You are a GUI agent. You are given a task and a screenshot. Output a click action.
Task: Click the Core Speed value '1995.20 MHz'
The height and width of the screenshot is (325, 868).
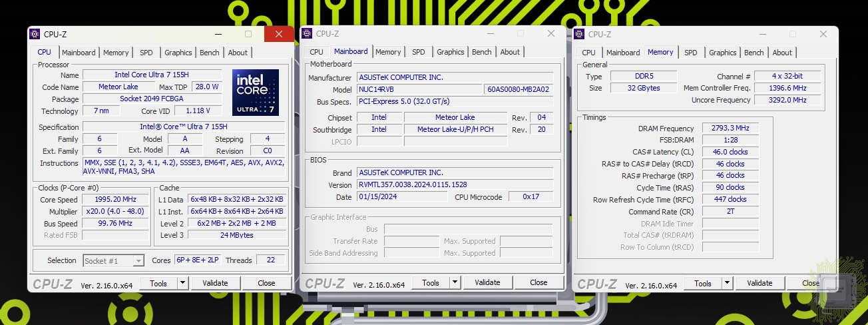click(x=116, y=199)
